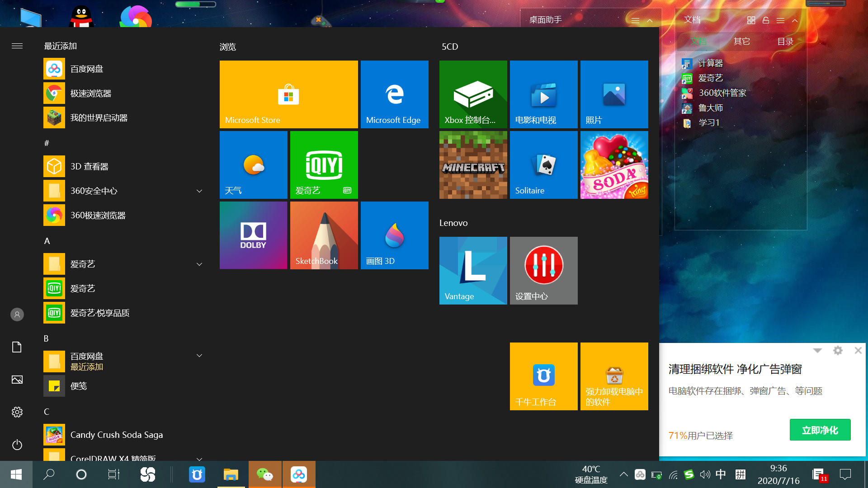Click the 立即净化 button
The width and height of the screenshot is (868, 488).
820,430
